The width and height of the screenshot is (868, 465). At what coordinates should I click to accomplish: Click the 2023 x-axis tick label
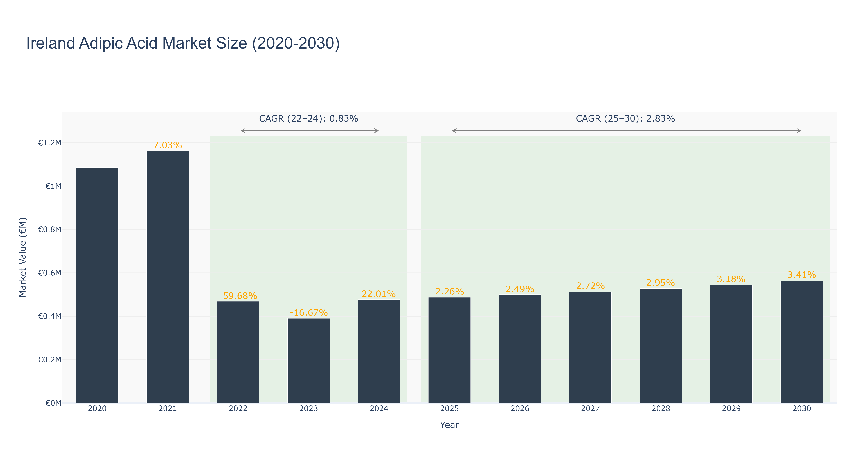(x=308, y=409)
